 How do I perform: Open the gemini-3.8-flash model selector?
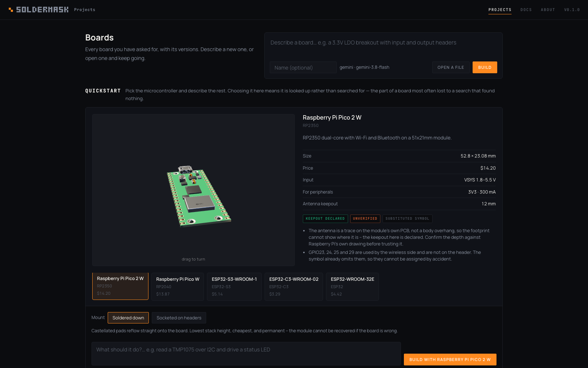coord(364,67)
